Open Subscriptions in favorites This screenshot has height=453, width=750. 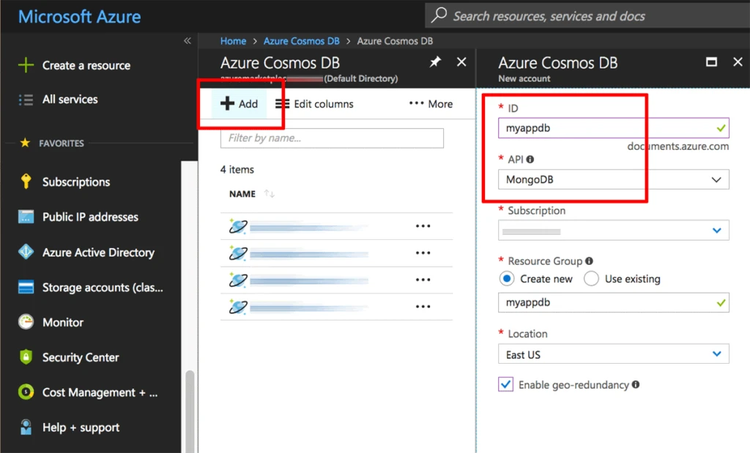click(76, 182)
